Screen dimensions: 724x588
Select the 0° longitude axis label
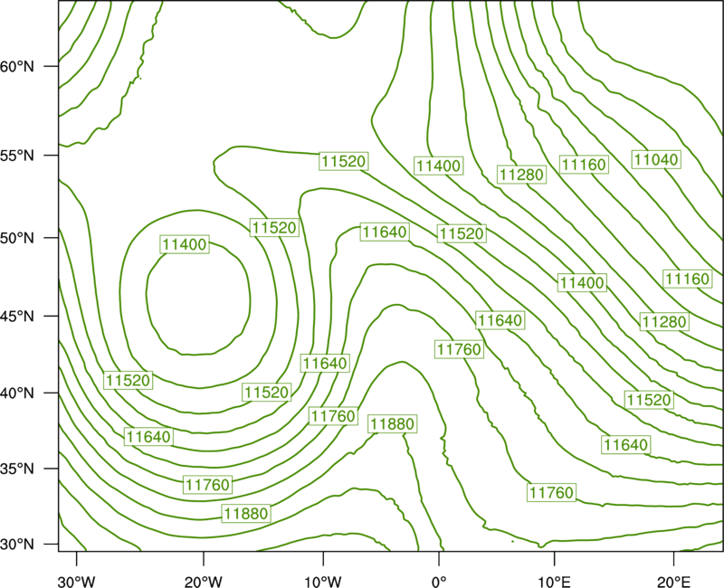[x=439, y=582]
